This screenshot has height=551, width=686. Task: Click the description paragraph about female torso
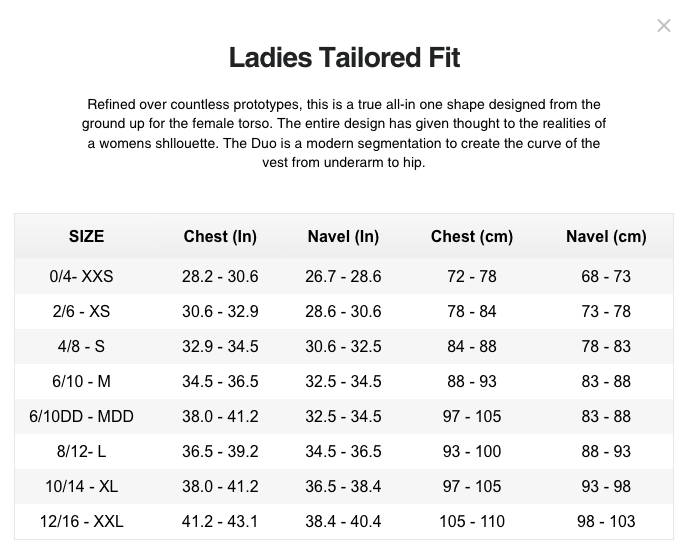(344, 133)
